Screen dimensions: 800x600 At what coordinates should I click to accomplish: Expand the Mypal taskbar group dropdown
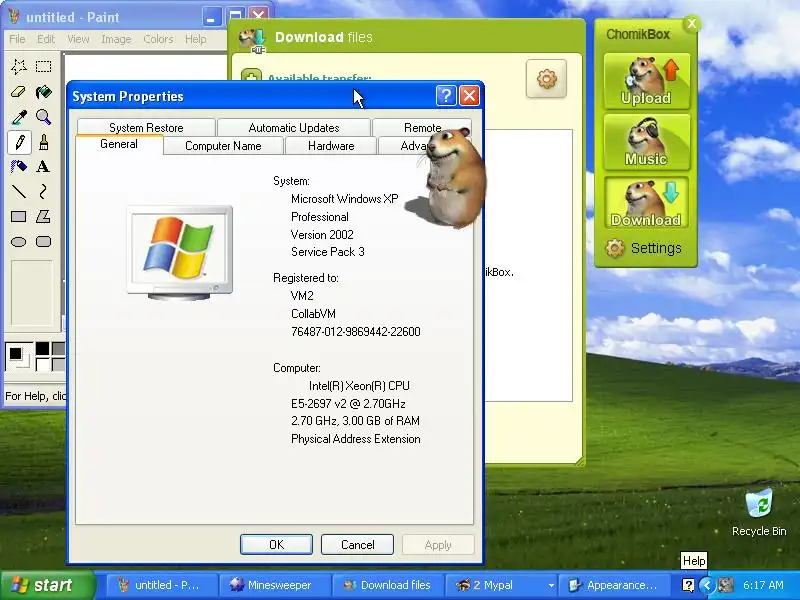pos(552,585)
